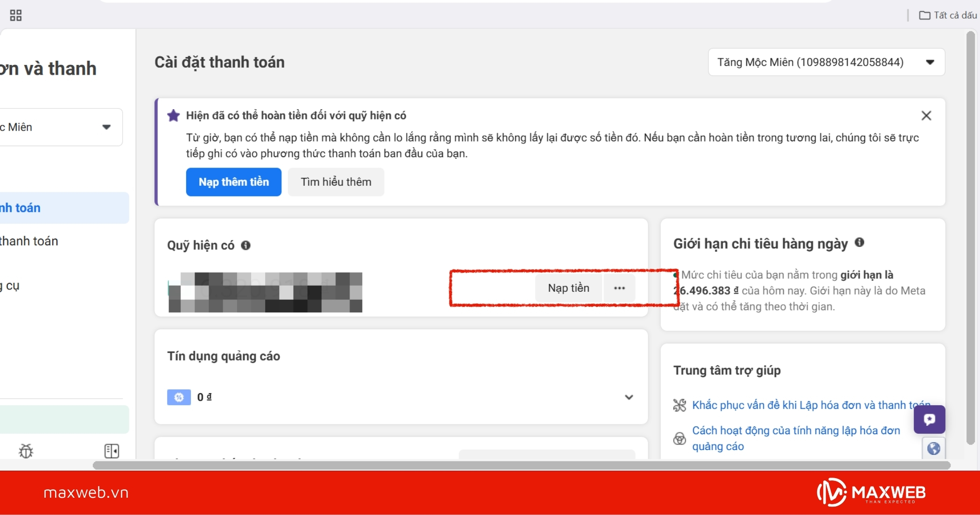Click the horizontal scrollbar at page bottom
This screenshot has width=980, height=515.
click(521, 465)
